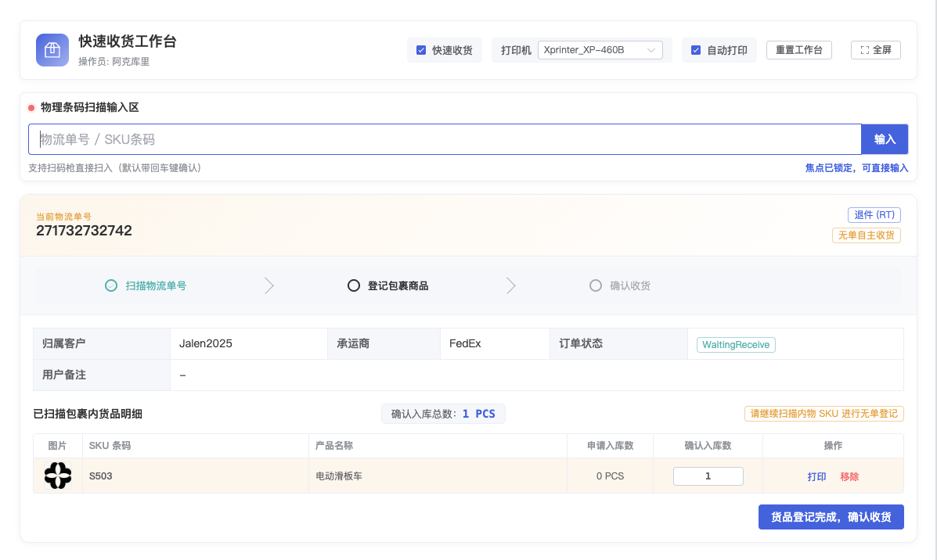Select the 扫描物流单号 step label
Image resolution: width=937 pixels, height=560 pixels.
click(x=156, y=286)
